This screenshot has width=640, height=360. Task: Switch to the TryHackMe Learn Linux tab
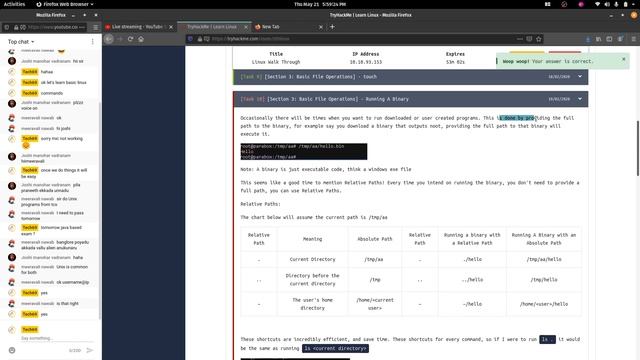pyautogui.click(x=214, y=27)
